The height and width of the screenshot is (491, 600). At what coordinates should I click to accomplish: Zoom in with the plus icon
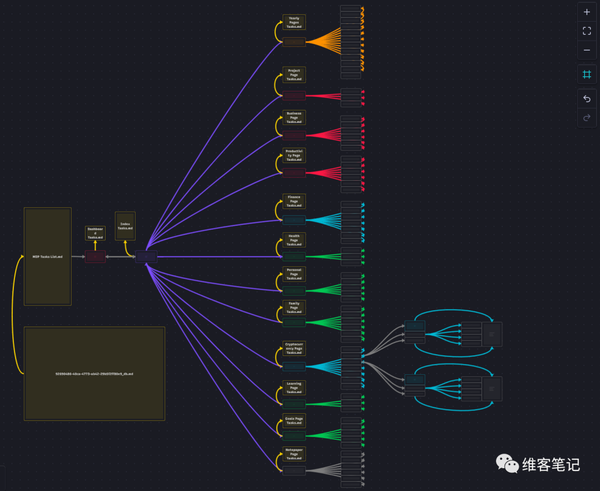pyautogui.click(x=587, y=12)
